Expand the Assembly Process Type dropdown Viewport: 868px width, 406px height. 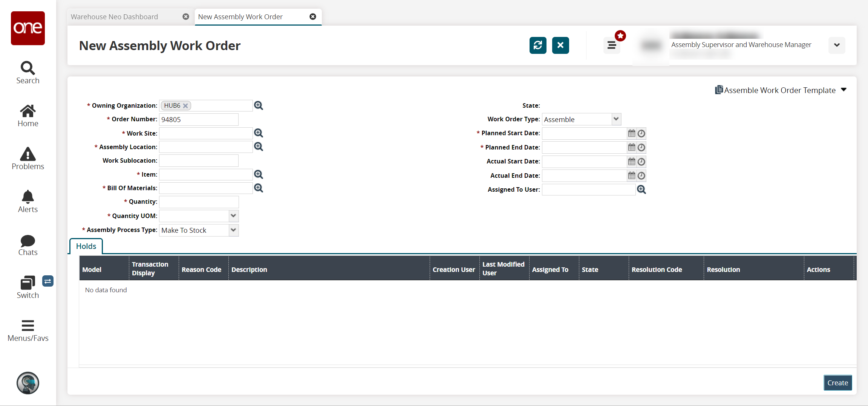click(233, 230)
